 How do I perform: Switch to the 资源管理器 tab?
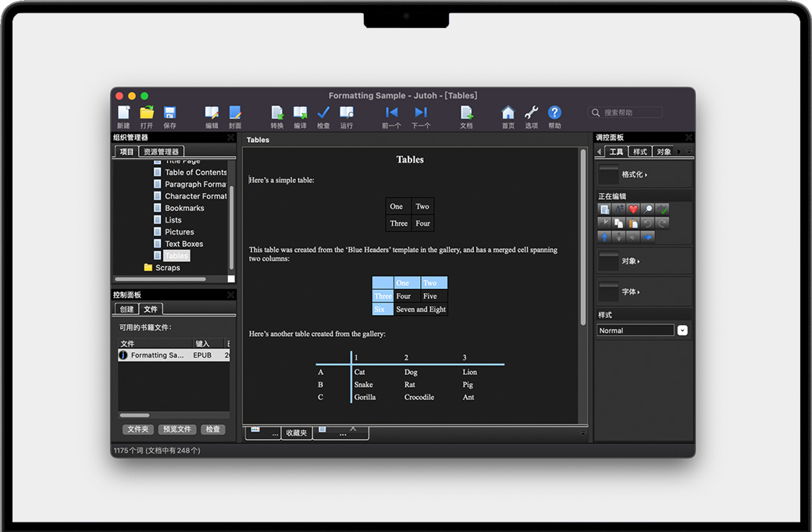(x=162, y=152)
